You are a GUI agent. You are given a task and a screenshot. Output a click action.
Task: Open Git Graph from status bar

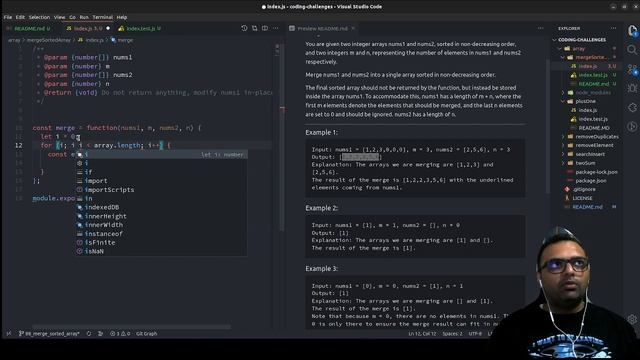[147, 333]
